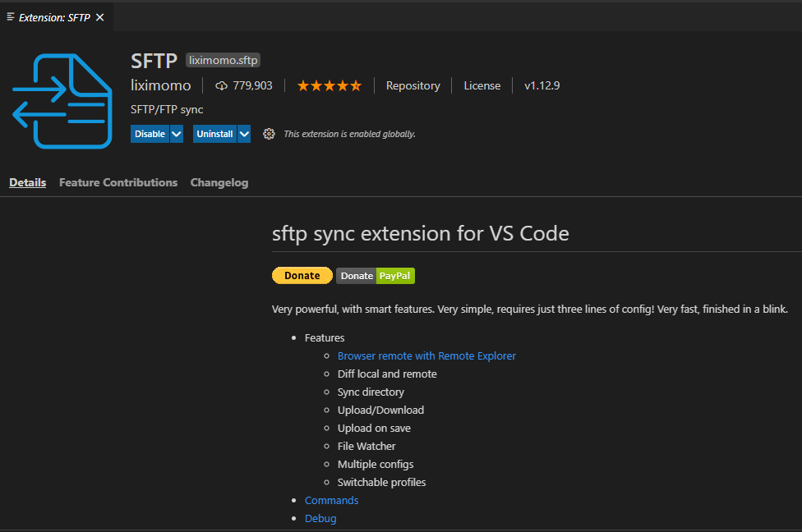Click the tab list icon beside Extension: SFTP
This screenshot has height=532, width=802.
(x=10, y=17)
